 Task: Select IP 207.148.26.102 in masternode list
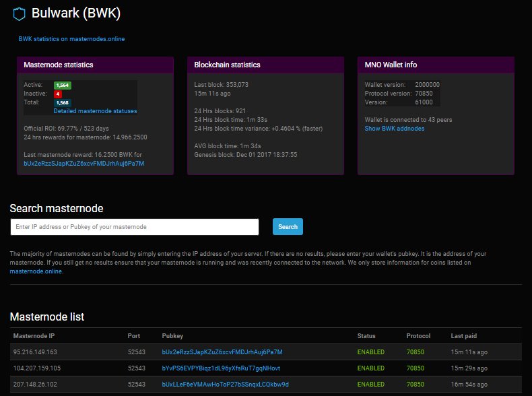click(x=35, y=385)
